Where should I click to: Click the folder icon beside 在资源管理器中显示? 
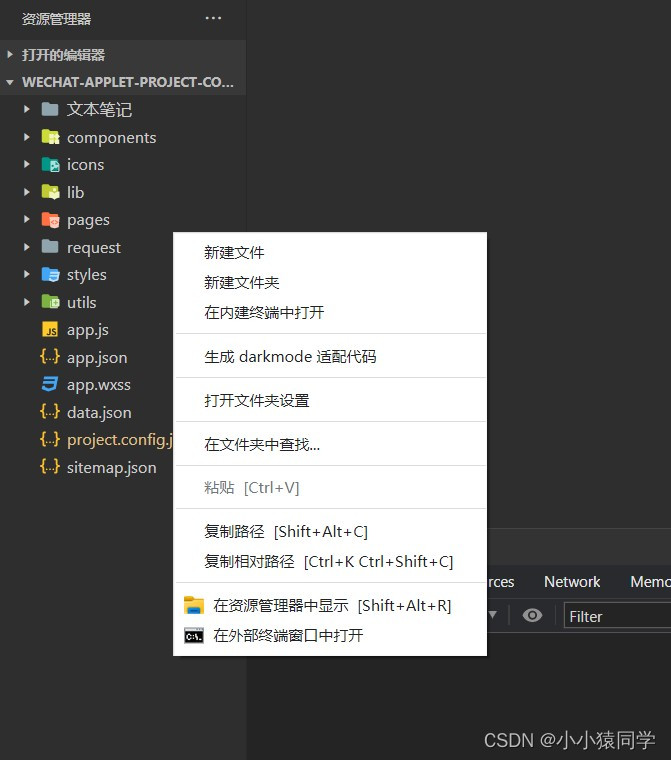coord(194,606)
